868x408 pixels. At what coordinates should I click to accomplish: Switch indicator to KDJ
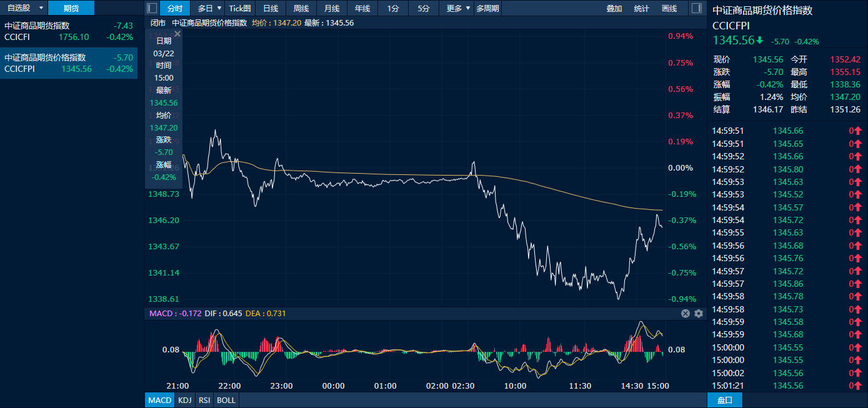[184, 400]
